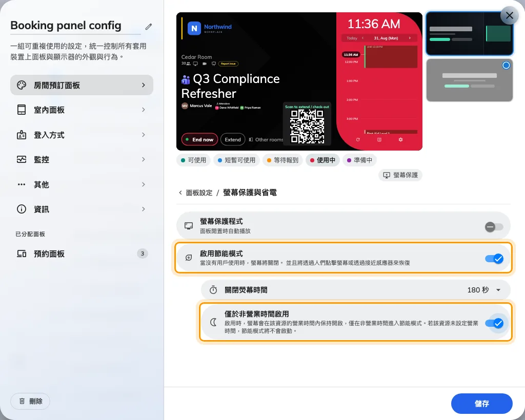Click the camera equipment icon under Cedar Room
Screen dimensions: 525x420
point(205,64)
